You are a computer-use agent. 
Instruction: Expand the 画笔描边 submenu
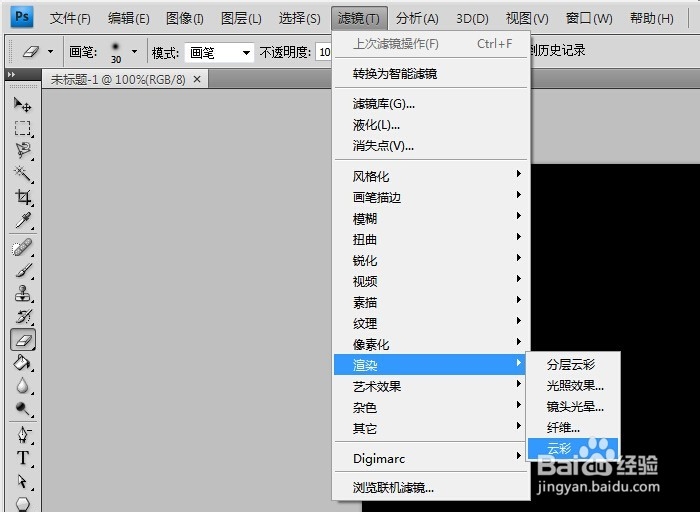click(431, 197)
